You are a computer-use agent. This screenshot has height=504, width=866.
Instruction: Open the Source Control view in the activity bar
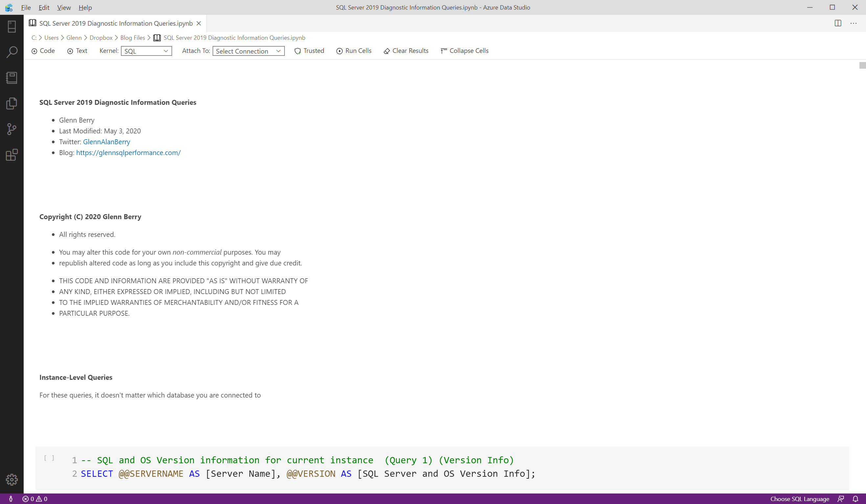pyautogui.click(x=12, y=129)
